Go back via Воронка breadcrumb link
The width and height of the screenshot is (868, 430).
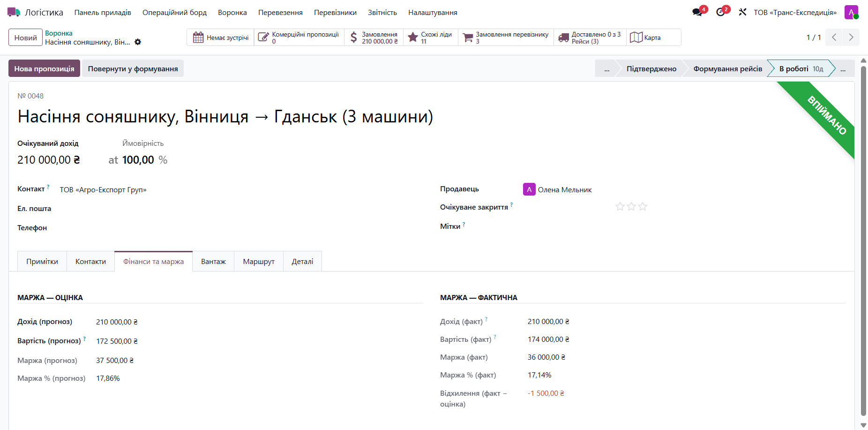(x=59, y=33)
